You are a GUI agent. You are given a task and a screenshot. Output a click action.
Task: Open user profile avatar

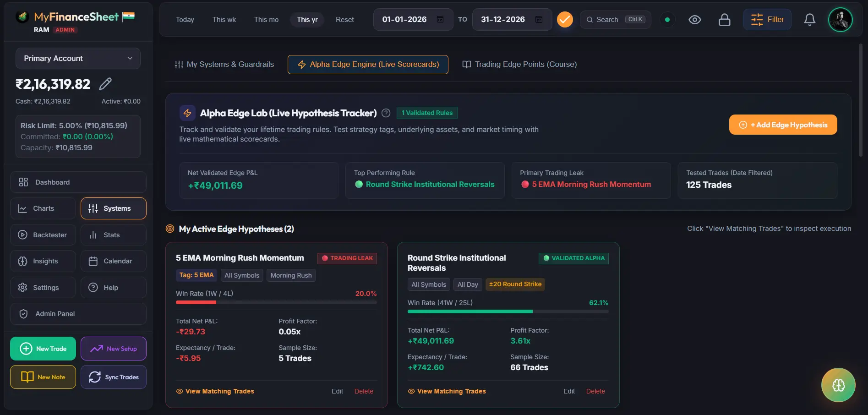841,20
